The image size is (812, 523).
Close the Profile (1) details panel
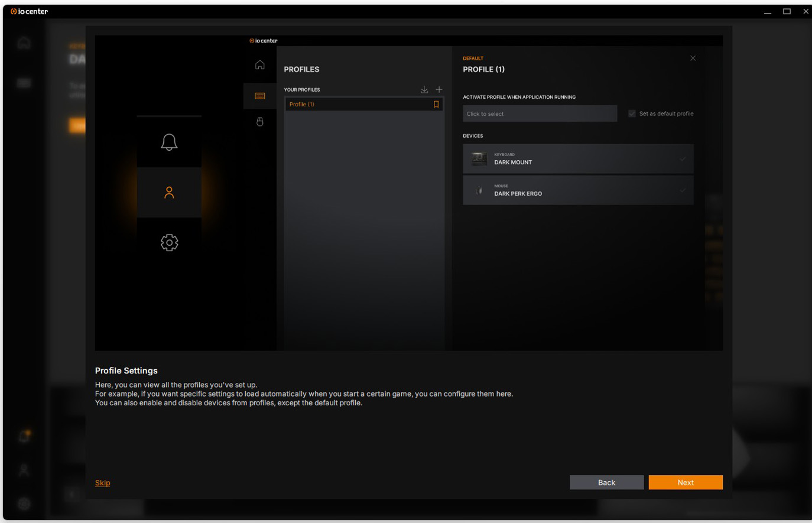click(693, 59)
